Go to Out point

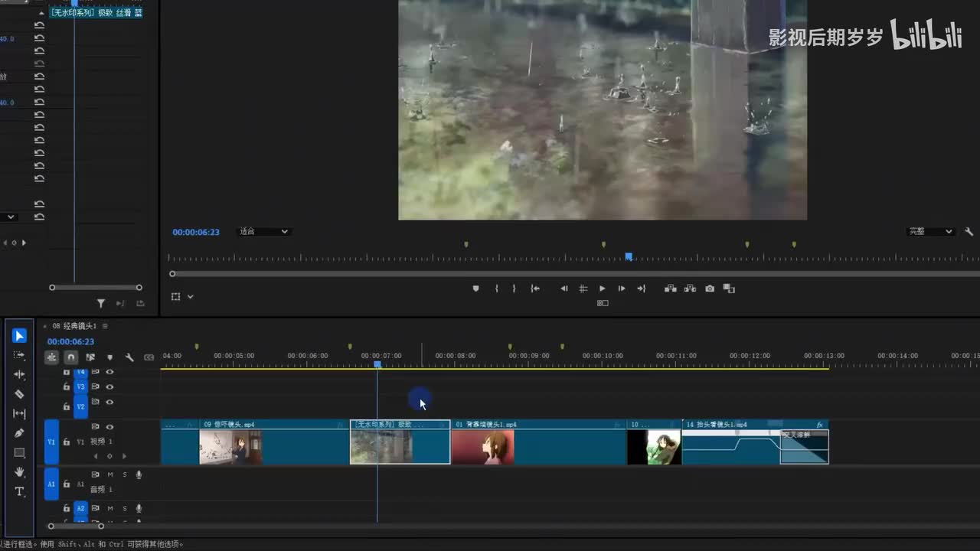(642, 289)
